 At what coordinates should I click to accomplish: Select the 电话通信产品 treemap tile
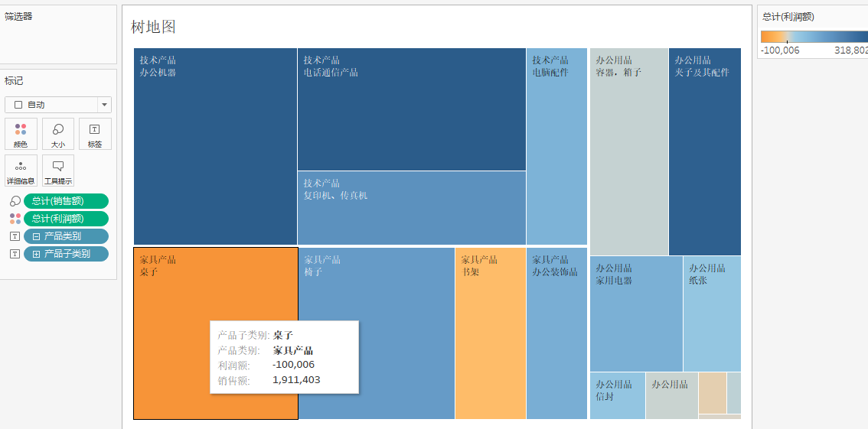click(411, 109)
